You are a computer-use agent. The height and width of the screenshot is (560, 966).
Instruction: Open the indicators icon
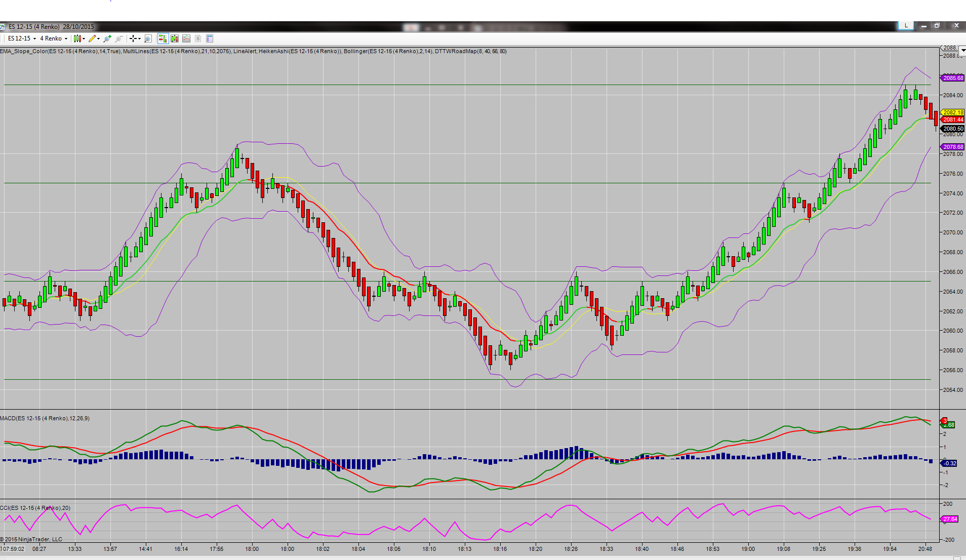point(186,38)
